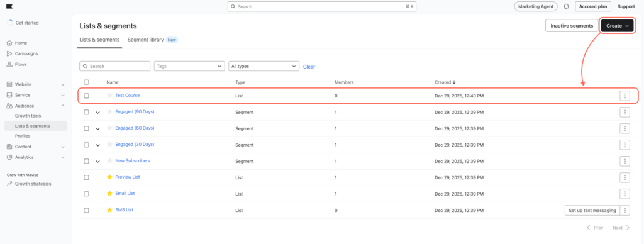Open notifications bell icon
The height and width of the screenshot is (244, 644).
point(567,6)
